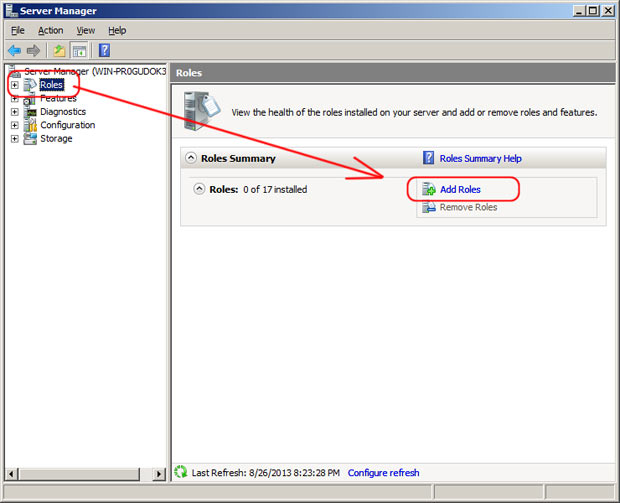Click the Last Refresh timestamp text
The width and height of the screenshot is (620, 503).
tap(265, 473)
